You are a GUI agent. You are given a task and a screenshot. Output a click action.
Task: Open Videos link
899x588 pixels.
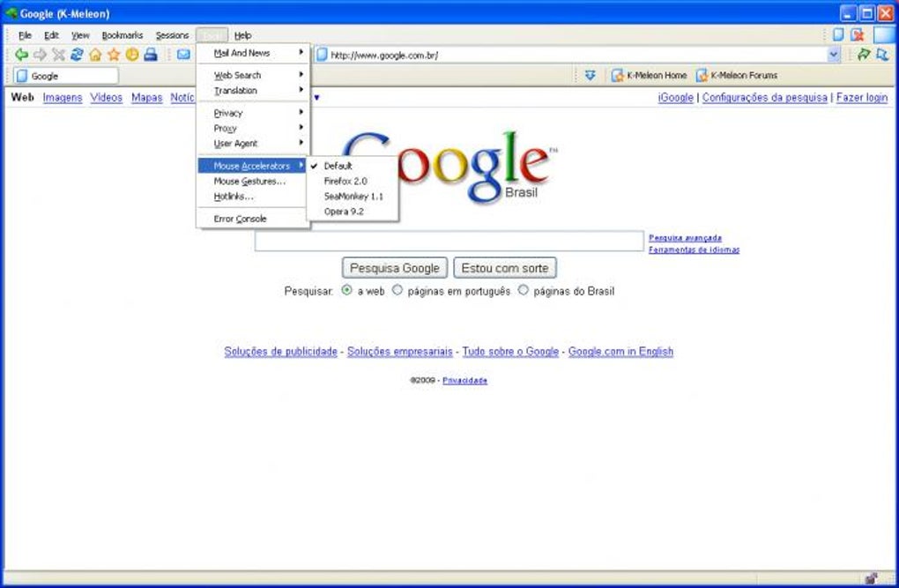106,98
